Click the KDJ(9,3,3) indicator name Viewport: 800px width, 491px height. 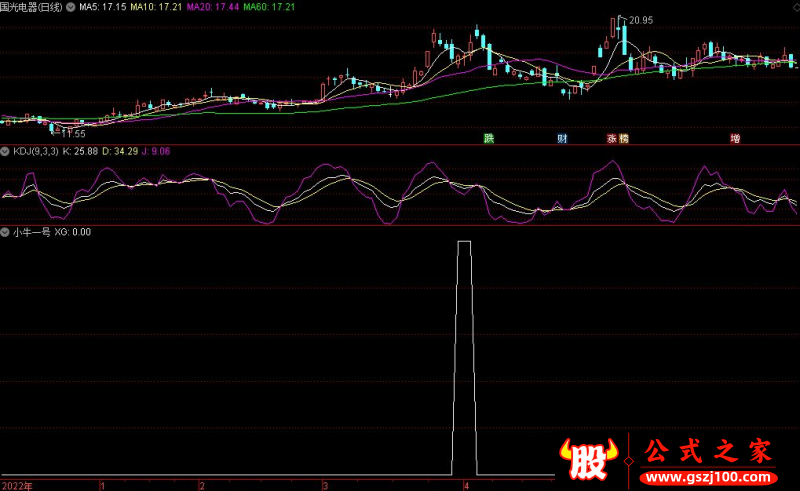tap(35, 151)
